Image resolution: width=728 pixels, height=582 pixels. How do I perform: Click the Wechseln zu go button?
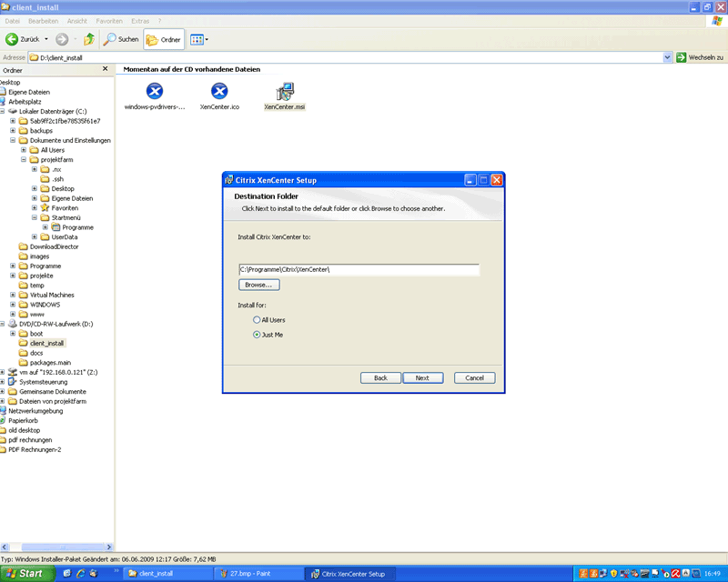[x=700, y=57]
